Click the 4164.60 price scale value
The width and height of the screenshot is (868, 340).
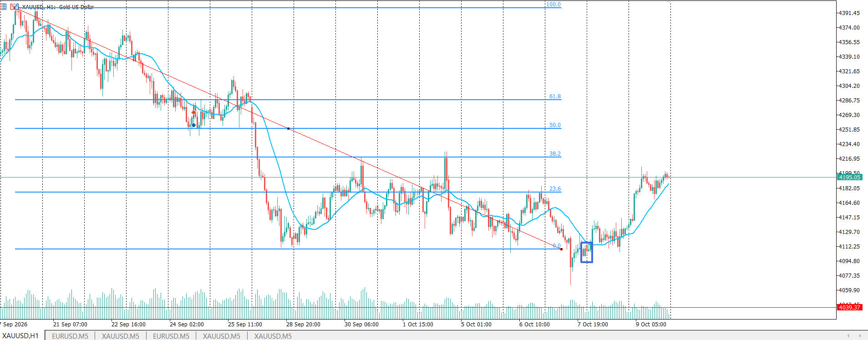click(x=849, y=203)
